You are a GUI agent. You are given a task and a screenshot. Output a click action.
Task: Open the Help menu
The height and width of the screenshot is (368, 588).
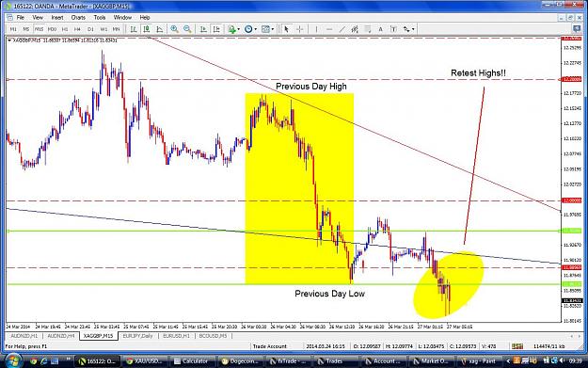pos(145,17)
